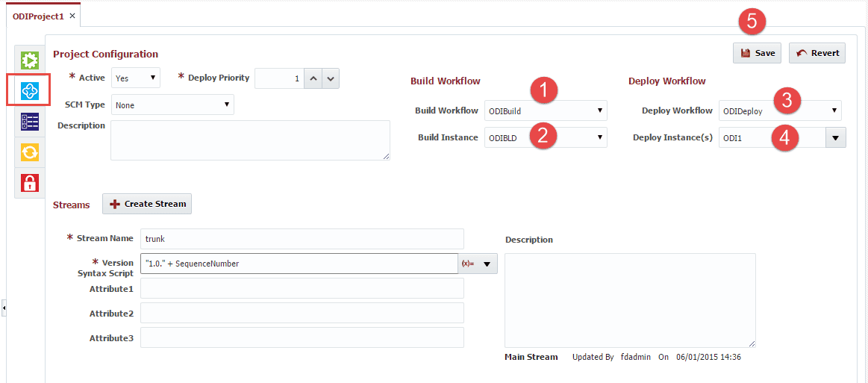Collapse the left panel with small arrow
Image resolution: width=868 pixels, height=383 pixels.
4,308
